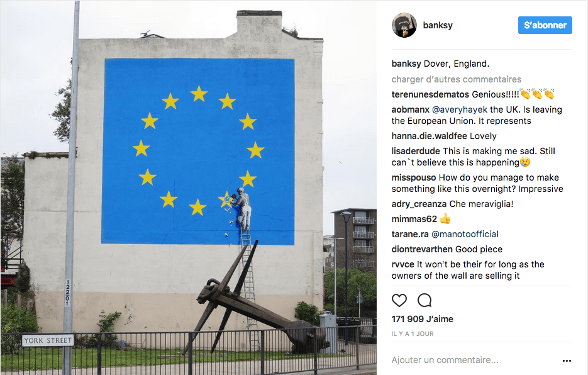Click the Banksy EU flag mural photo
Screen dimensions: 588x375
coord(188,187)
